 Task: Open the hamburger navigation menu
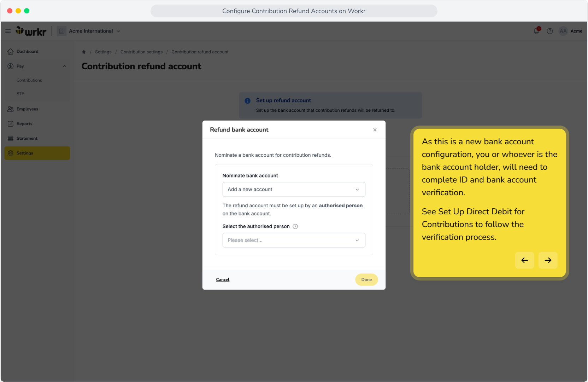pyautogui.click(x=8, y=31)
